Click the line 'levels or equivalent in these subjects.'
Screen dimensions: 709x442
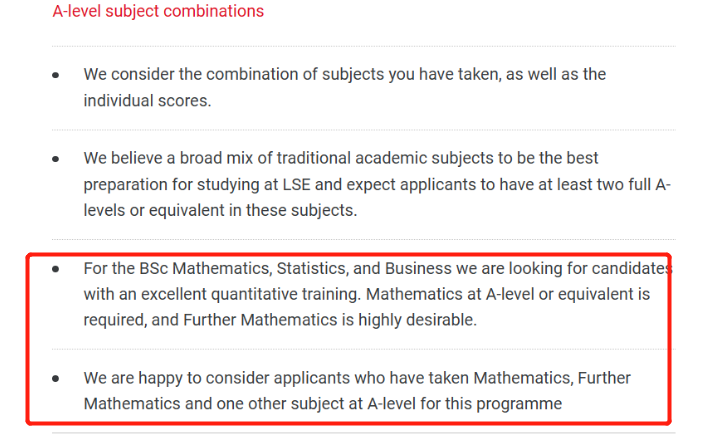(x=220, y=210)
